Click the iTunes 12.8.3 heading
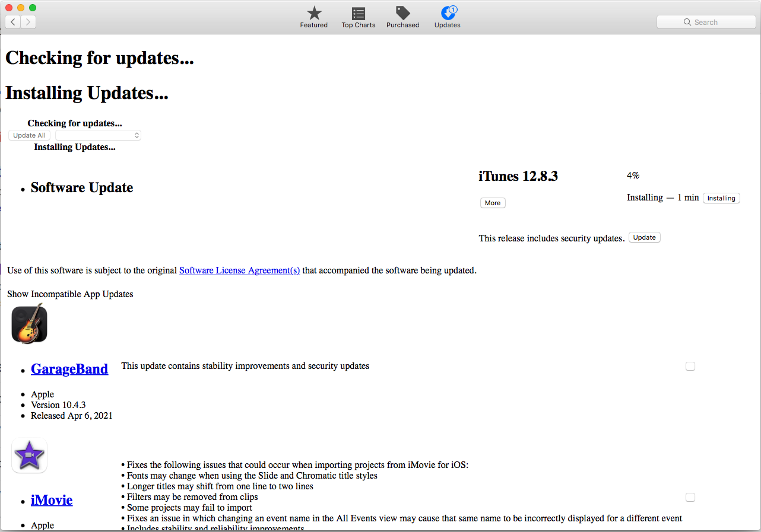 [x=518, y=176]
